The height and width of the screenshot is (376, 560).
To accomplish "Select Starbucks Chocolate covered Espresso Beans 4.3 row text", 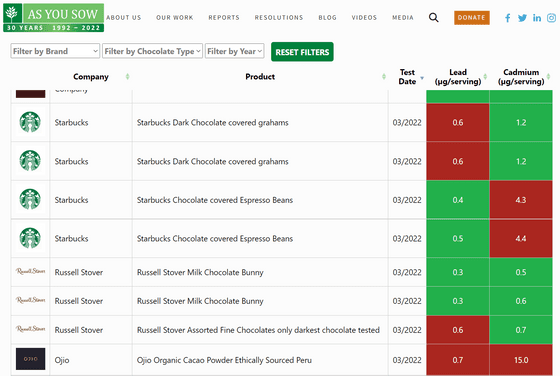I will pos(215,200).
